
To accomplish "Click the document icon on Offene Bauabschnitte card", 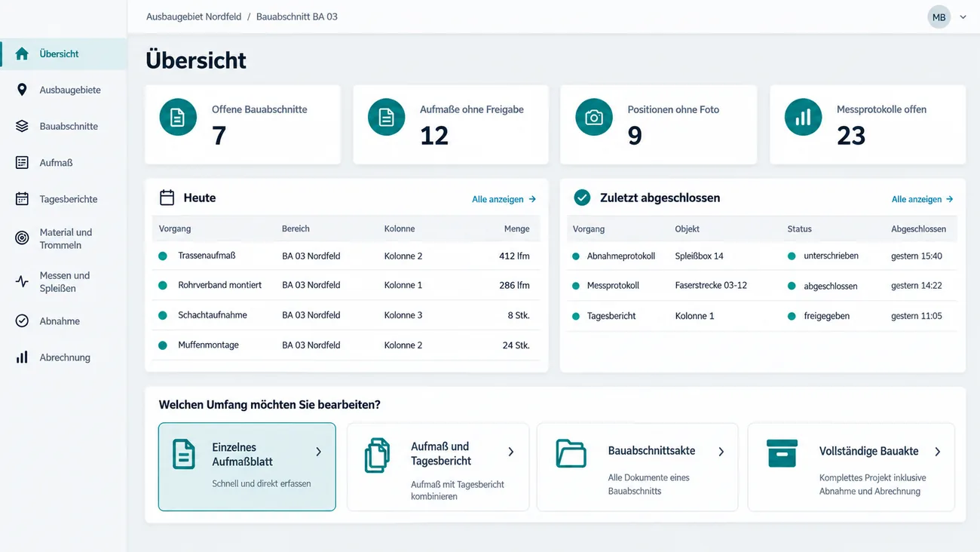I will click(178, 118).
